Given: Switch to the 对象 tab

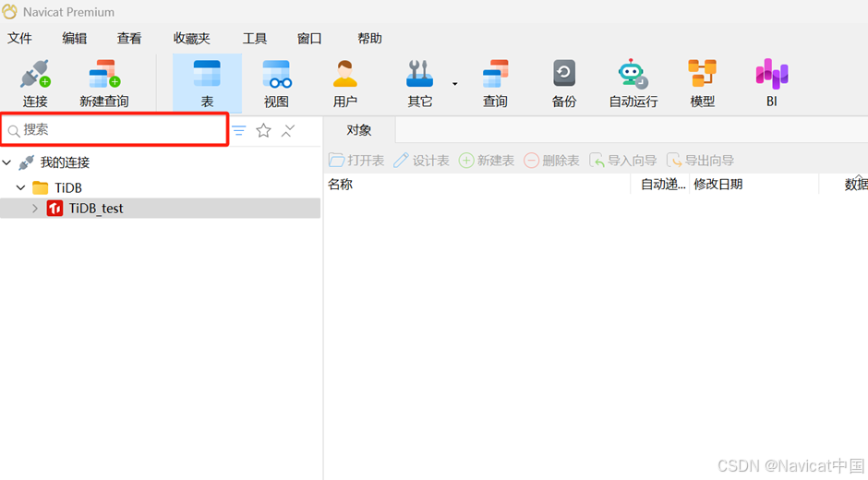Looking at the screenshot, I should (x=358, y=130).
